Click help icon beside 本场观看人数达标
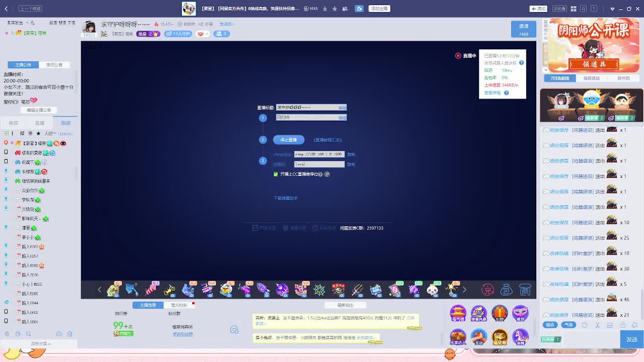 tap(521, 63)
